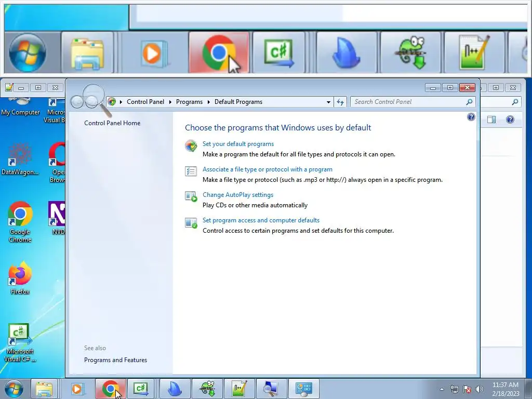
Task: Go to Control Panel Home
Action: 112,123
